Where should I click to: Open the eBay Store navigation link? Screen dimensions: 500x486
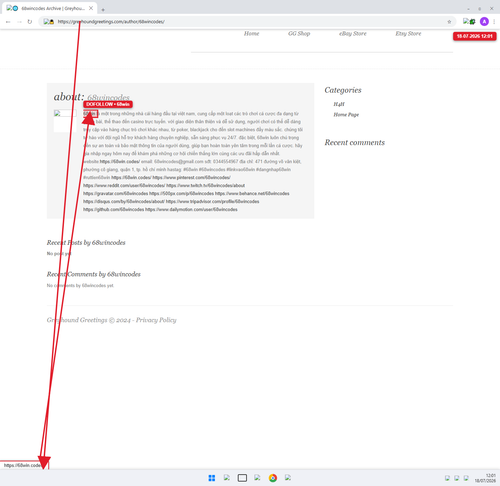coord(353,33)
